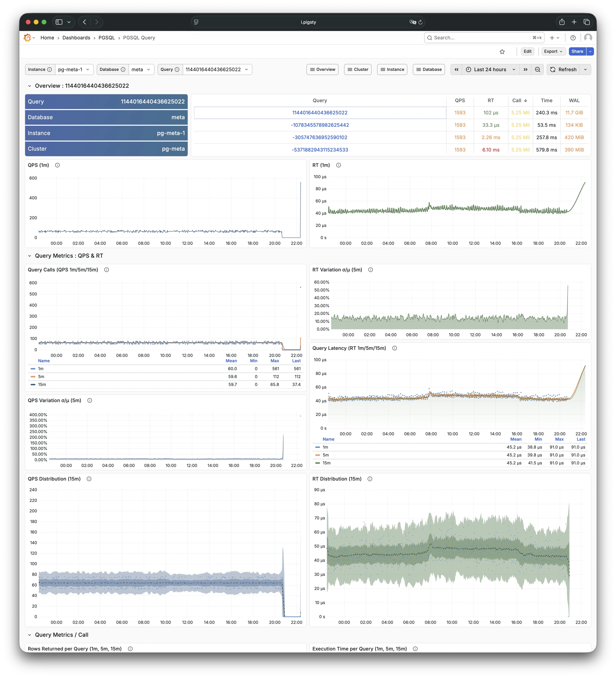The height and width of the screenshot is (678, 616).
Task: Click the info icon on QPS (1m) panel
Action: [x=57, y=165]
